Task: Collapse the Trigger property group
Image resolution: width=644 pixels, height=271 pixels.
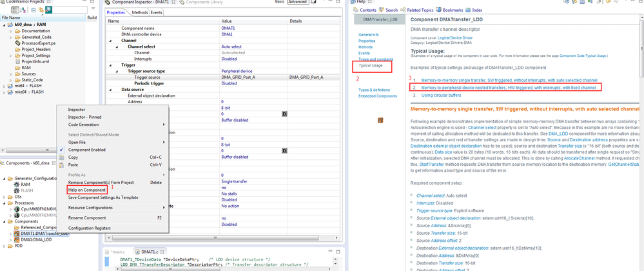Action: tap(110, 65)
